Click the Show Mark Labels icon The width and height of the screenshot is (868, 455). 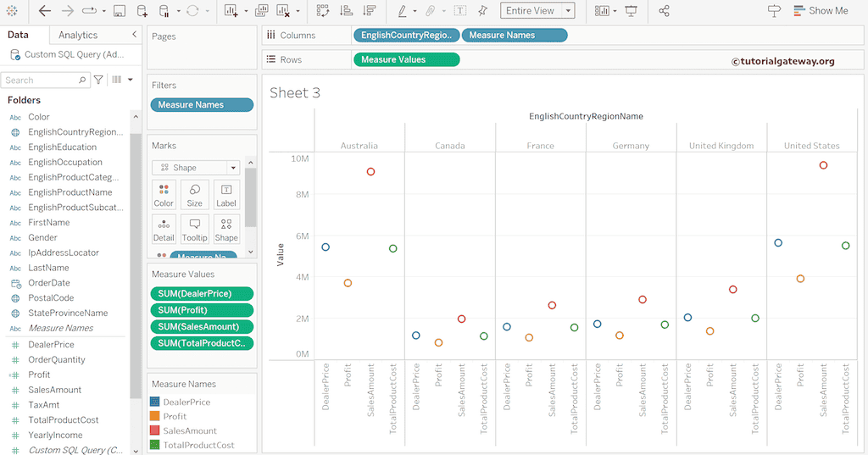point(459,10)
